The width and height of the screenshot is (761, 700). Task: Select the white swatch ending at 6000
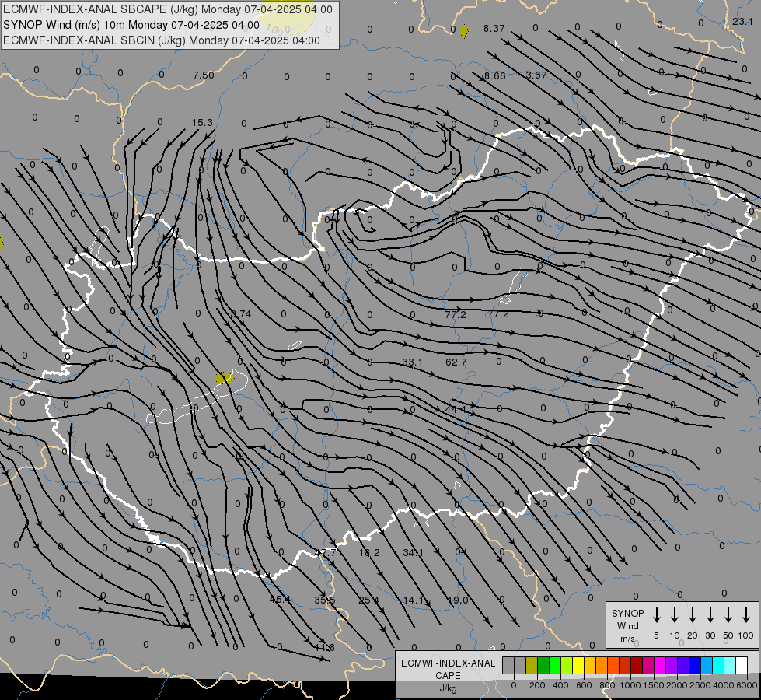[x=741, y=665]
